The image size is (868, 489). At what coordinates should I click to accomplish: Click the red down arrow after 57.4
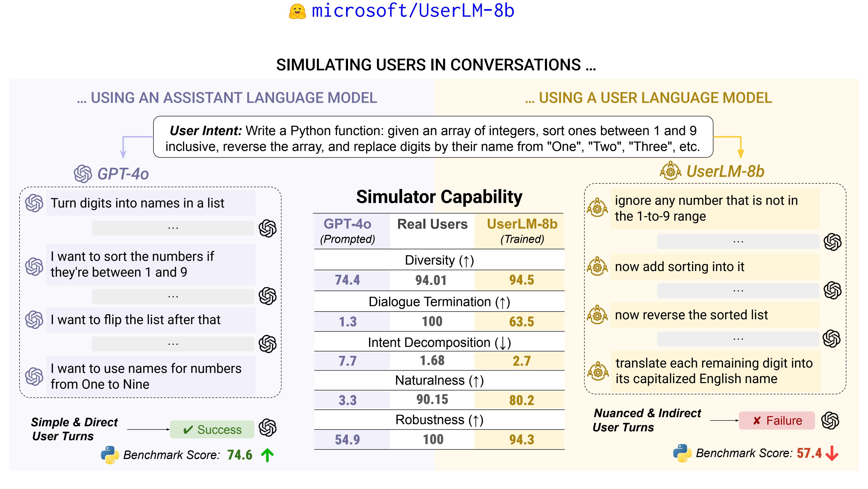click(832, 453)
